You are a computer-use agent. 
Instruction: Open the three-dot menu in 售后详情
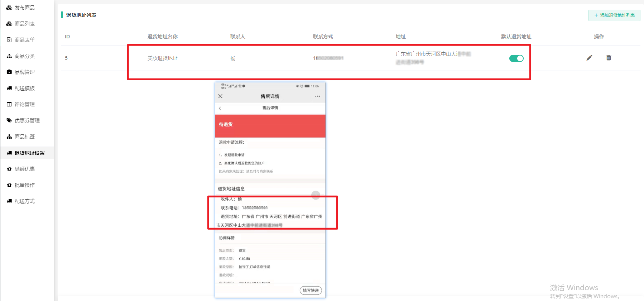318,96
